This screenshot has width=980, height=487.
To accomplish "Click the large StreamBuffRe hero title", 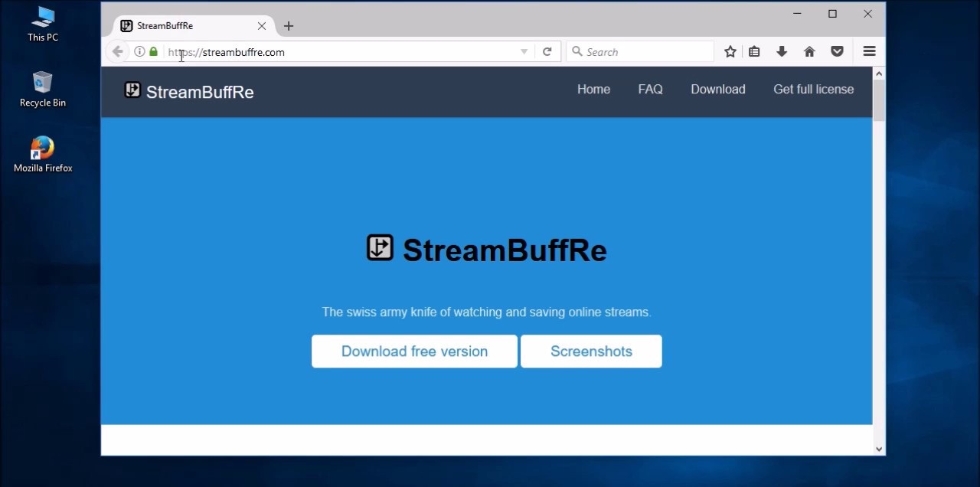I will tap(505, 250).
